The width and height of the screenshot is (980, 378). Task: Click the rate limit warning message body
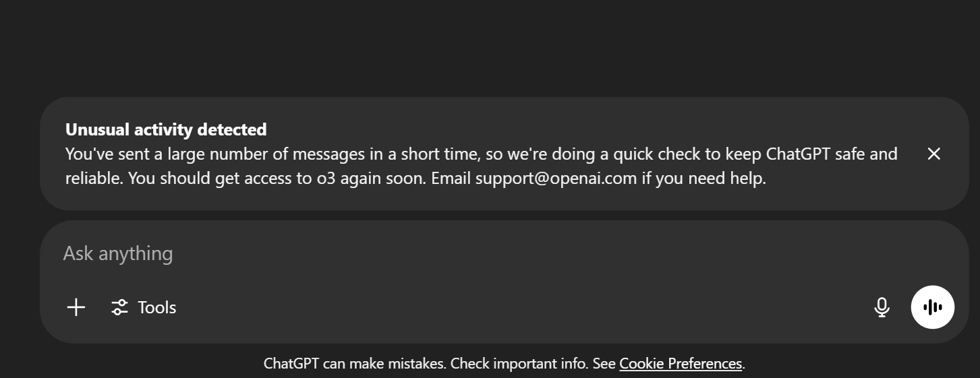tap(482, 166)
